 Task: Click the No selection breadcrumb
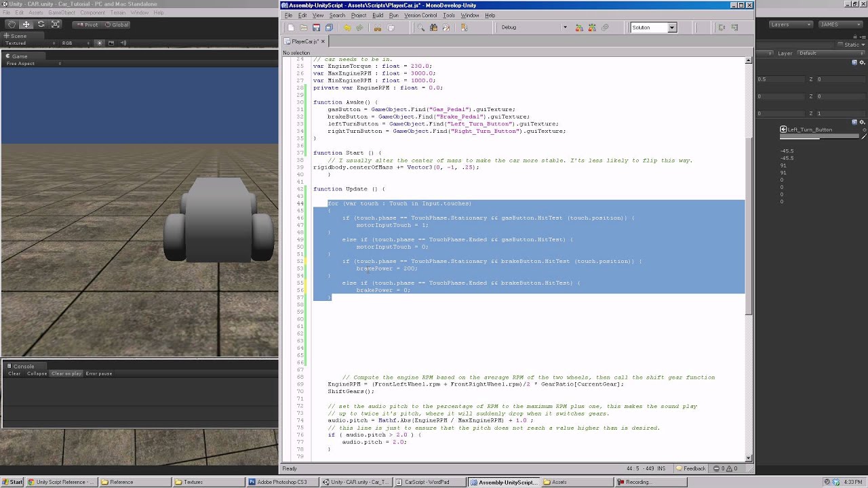point(296,53)
